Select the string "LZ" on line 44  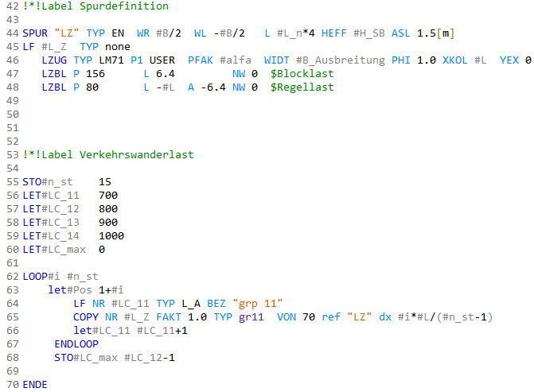pyautogui.click(x=67, y=33)
